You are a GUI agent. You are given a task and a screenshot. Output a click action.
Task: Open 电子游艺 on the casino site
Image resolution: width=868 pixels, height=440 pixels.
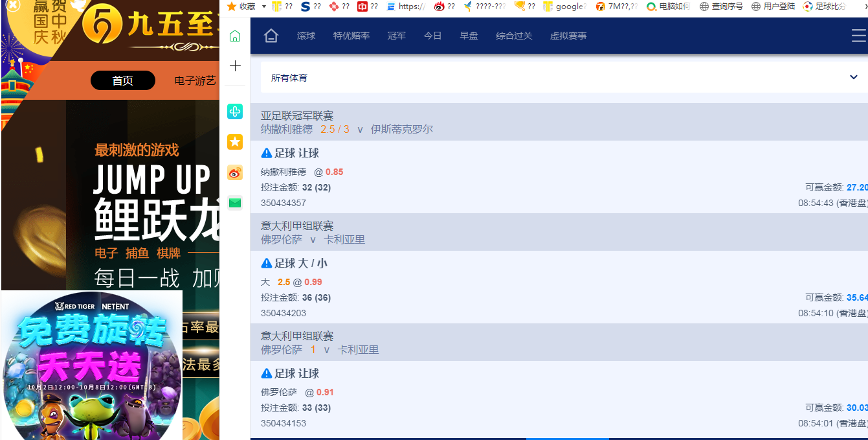pos(195,80)
